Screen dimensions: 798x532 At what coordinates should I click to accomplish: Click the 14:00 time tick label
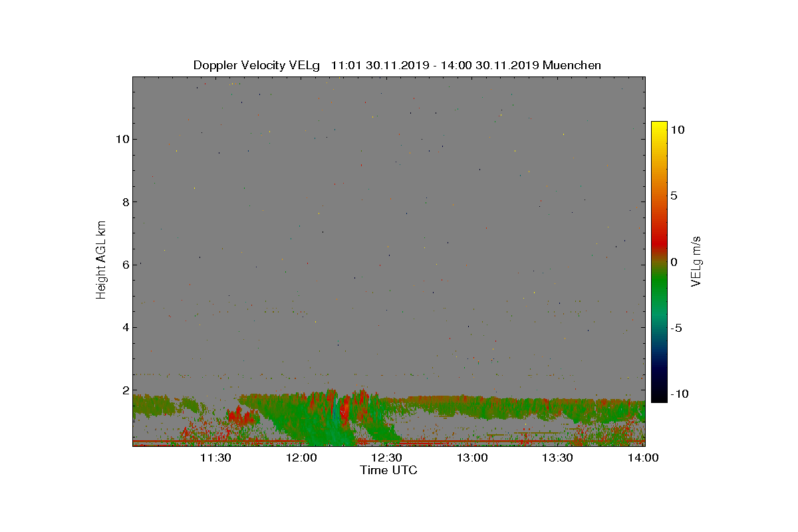point(644,458)
